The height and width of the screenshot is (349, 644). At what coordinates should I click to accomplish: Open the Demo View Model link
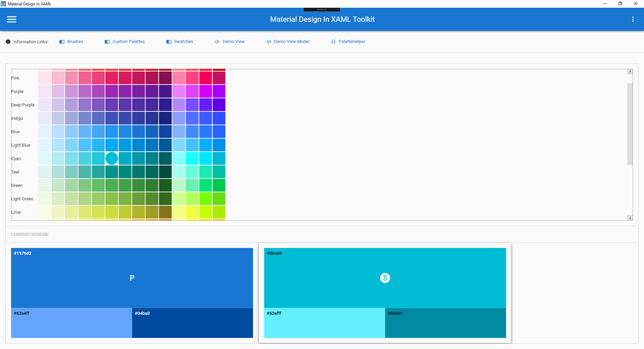coord(291,42)
